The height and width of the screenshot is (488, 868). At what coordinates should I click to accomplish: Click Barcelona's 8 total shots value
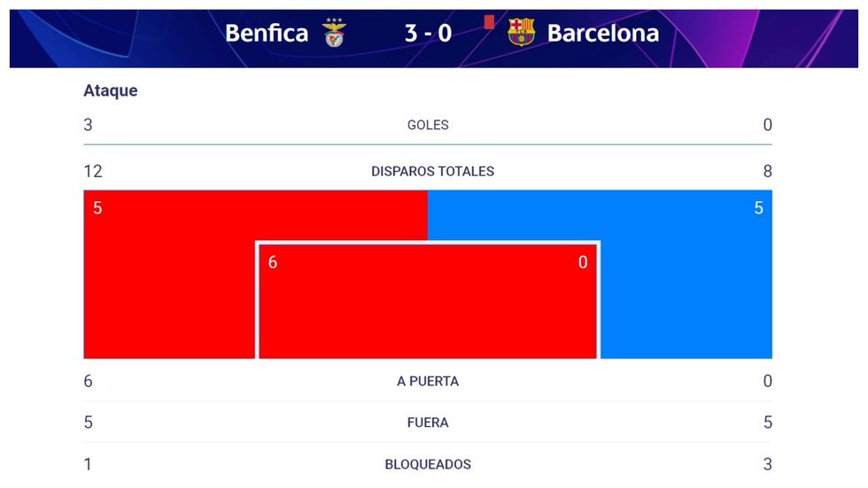click(767, 171)
